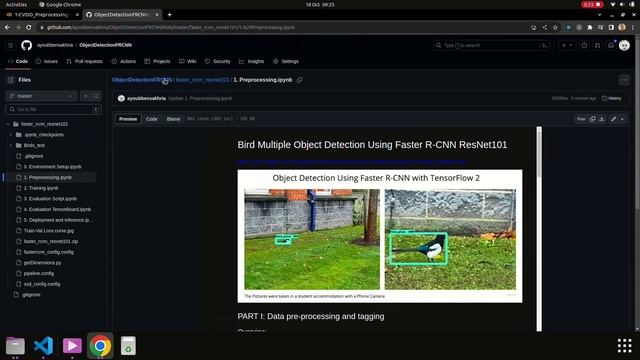Open the repository Settings tab
Screen dimensions: 640x360
pos(286,61)
